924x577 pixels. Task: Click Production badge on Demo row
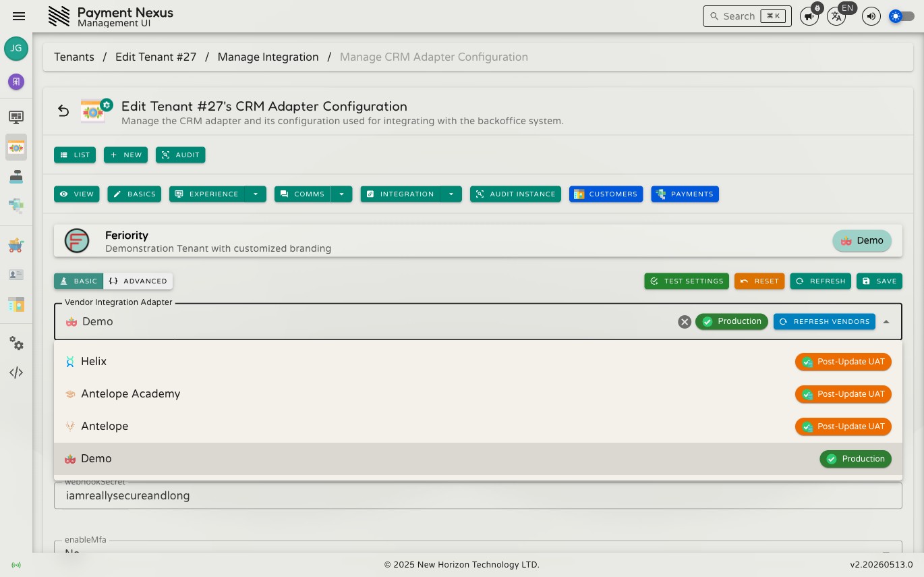click(x=855, y=459)
